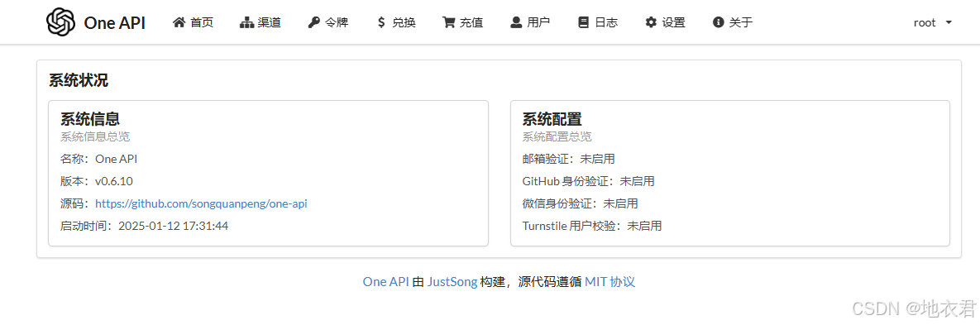Follow the One API footer link
This screenshot has width=980, height=325.
click(x=385, y=282)
